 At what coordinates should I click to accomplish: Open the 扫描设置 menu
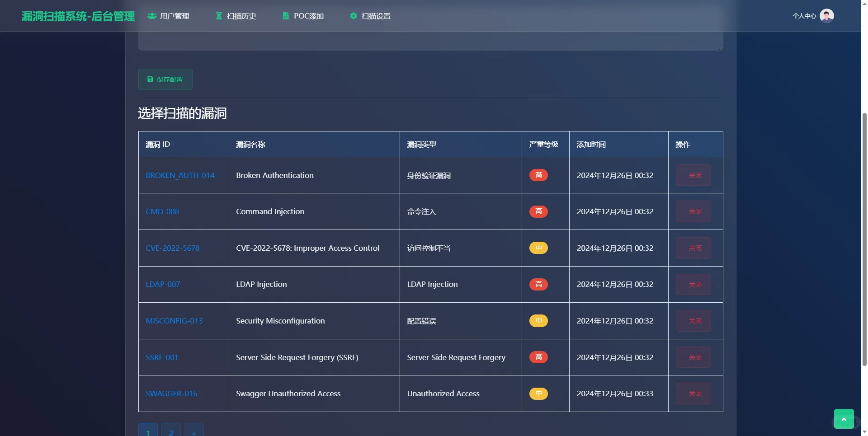(370, 16)
